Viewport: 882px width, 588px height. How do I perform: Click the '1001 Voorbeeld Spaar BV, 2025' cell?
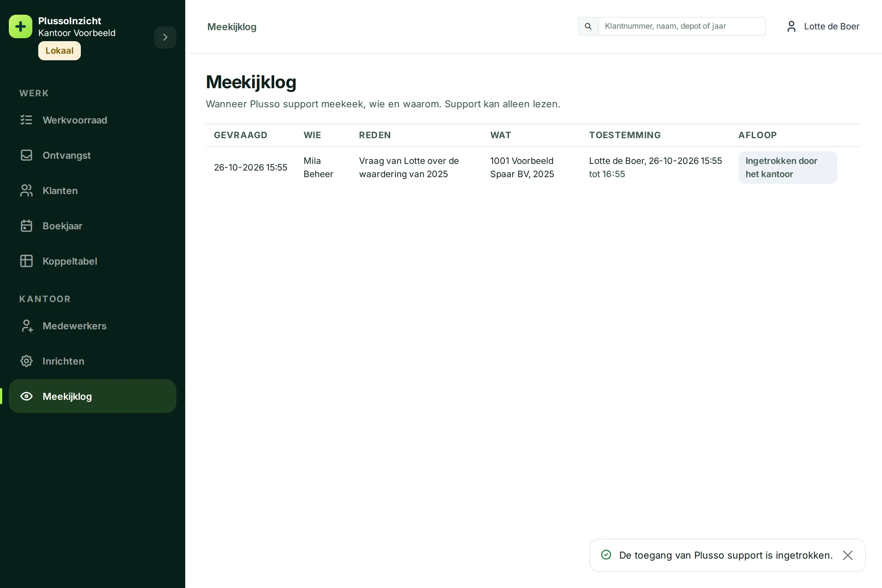click(522, 168)
